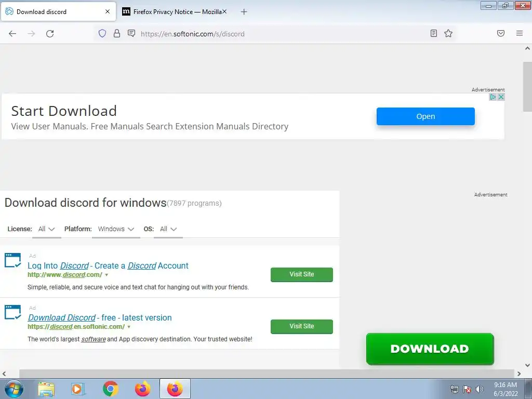Click the '(7897 programs)' count text
This screenshot has width=532, height=399.
click(194, 203)
